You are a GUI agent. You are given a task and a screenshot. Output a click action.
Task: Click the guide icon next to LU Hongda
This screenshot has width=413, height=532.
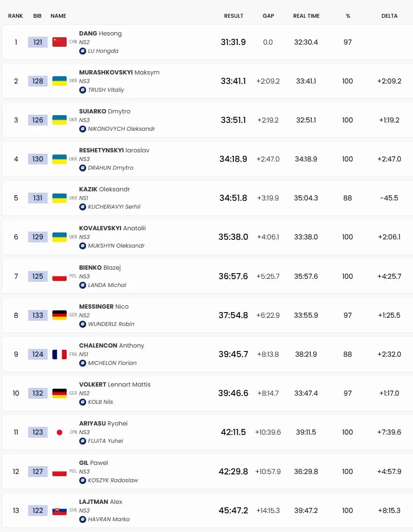(82, 51)
